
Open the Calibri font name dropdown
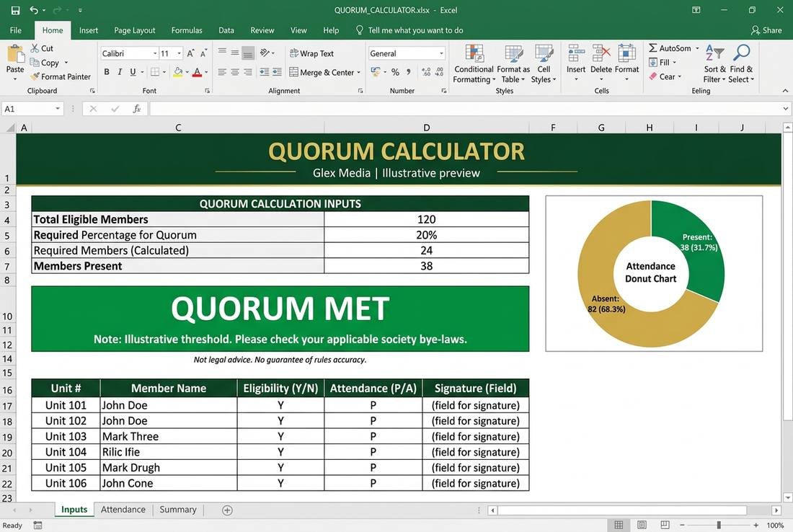pos(155,53)
